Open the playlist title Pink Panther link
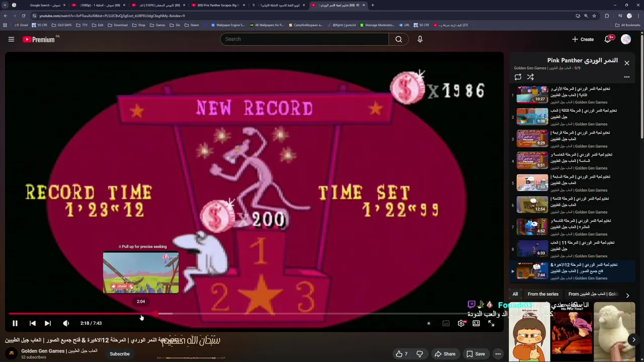This screenshot has width=644, height=362. (583, 60)
